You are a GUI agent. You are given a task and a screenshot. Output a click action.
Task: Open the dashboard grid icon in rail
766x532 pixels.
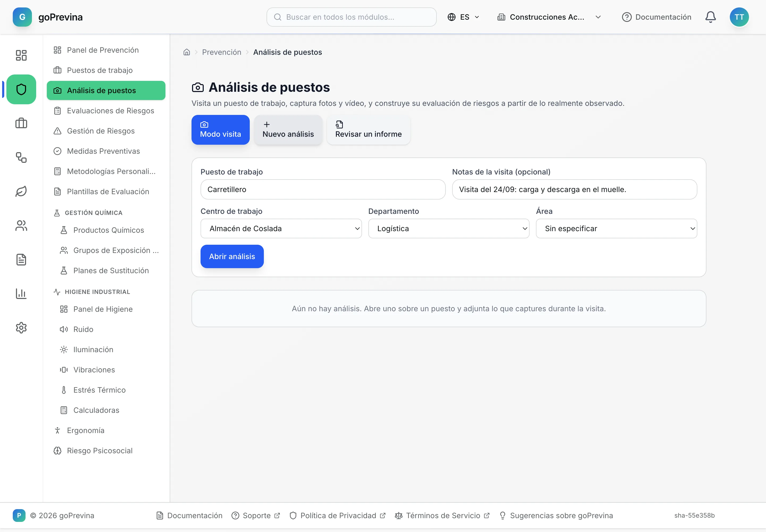point(21,55)
